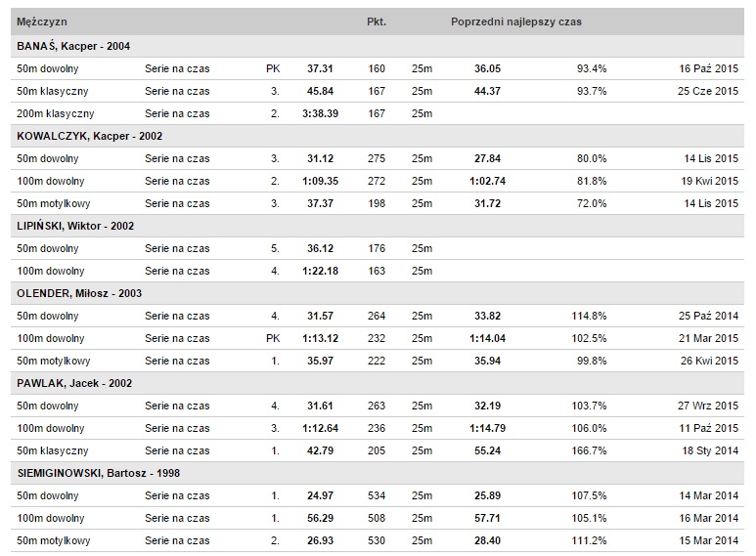Open SIEMIGINOWSKI, Bartosz - 1998 entry
Screen dimensions: 756x556
click(x=99, y=473)
